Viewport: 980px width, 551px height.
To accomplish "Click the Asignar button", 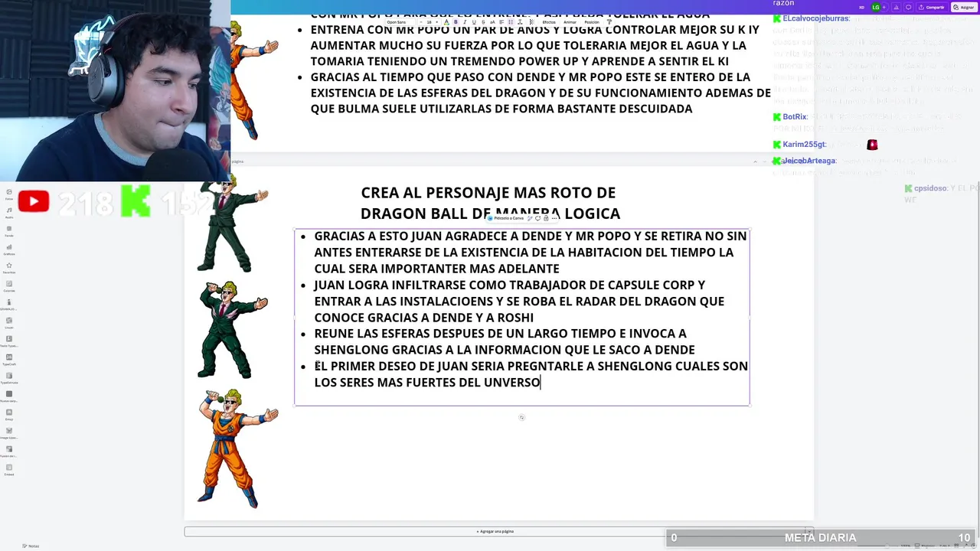I will point(964,8).
